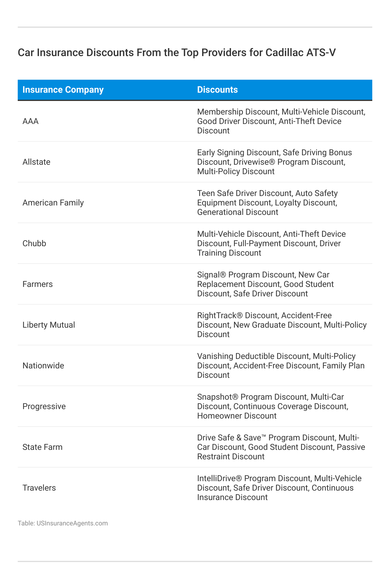
Task: Click the table title about Cadillac ATS-V
Action: (x=177, y=53)
